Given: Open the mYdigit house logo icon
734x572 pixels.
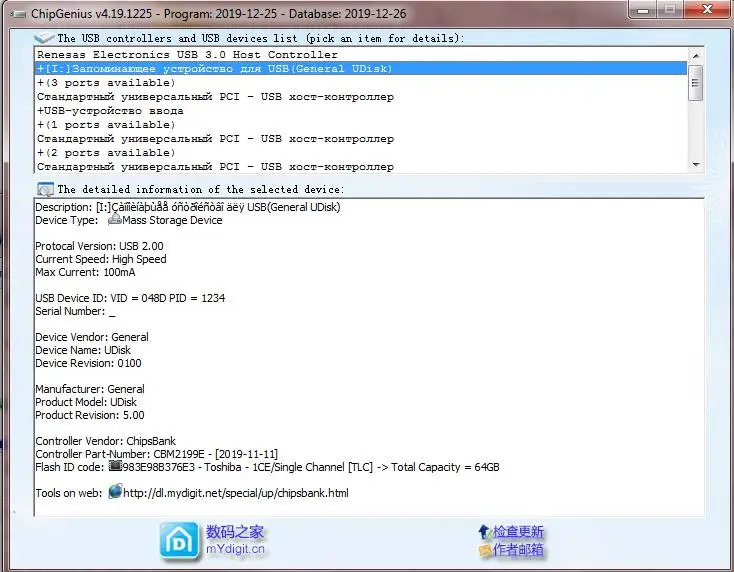Looking at the screenshot, I should [179, 541].
